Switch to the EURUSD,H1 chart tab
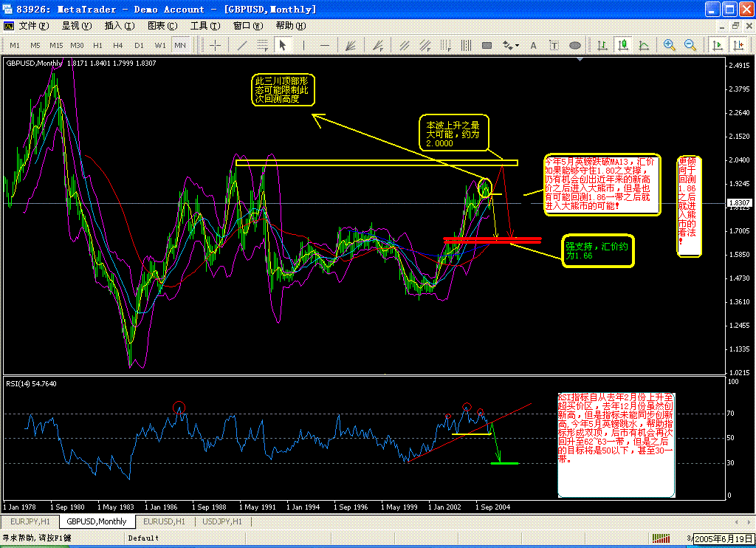756x548 pixels. 165,521
